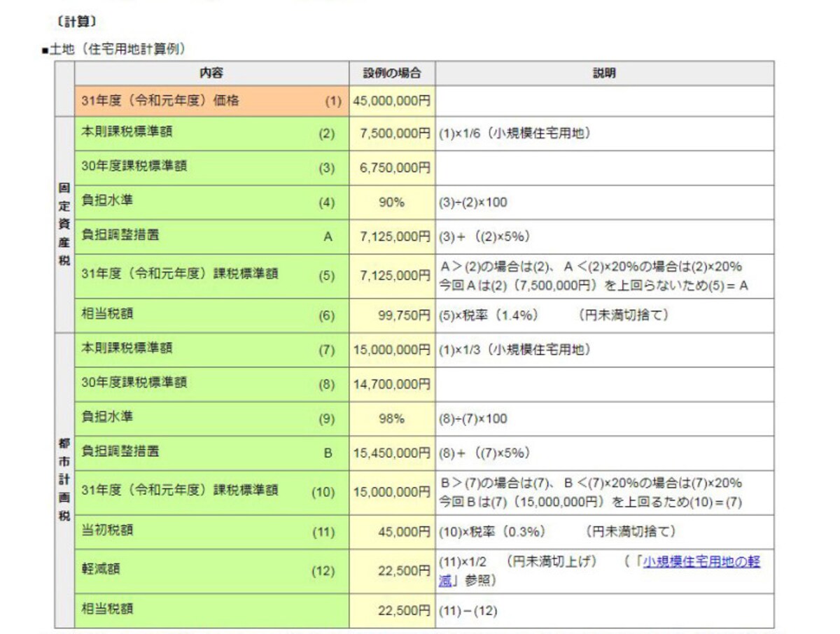The width and height of the screenshot is (840, 634).
Task: Click 30年度課税標準額 in row (8)
Action: point(134,383)
